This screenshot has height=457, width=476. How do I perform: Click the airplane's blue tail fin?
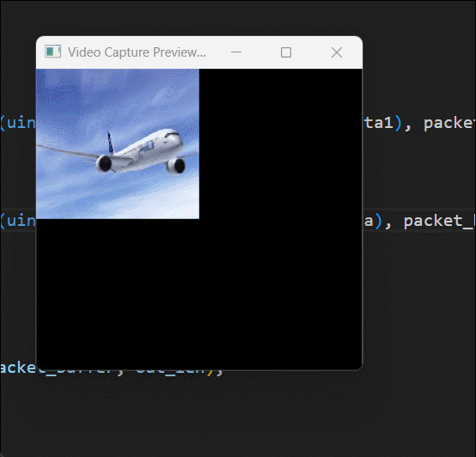point(111,143)
